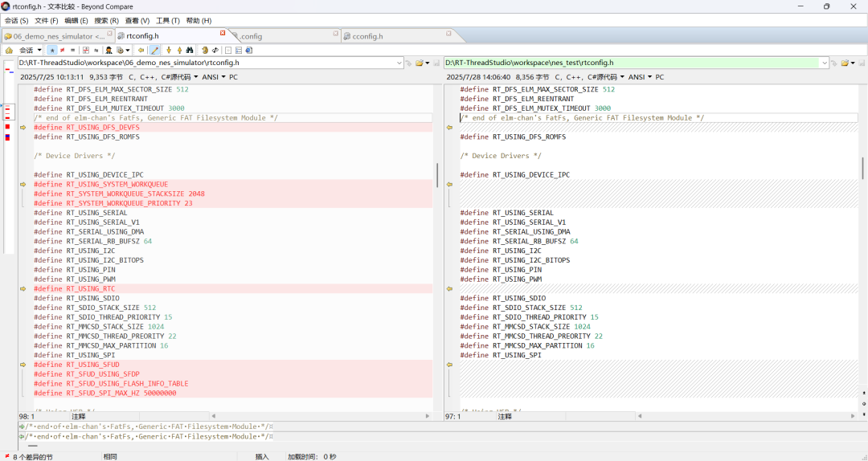Jump to previous difference arrow icon
This screenshot has height=461, width=868.
click(x=179, y=50)
